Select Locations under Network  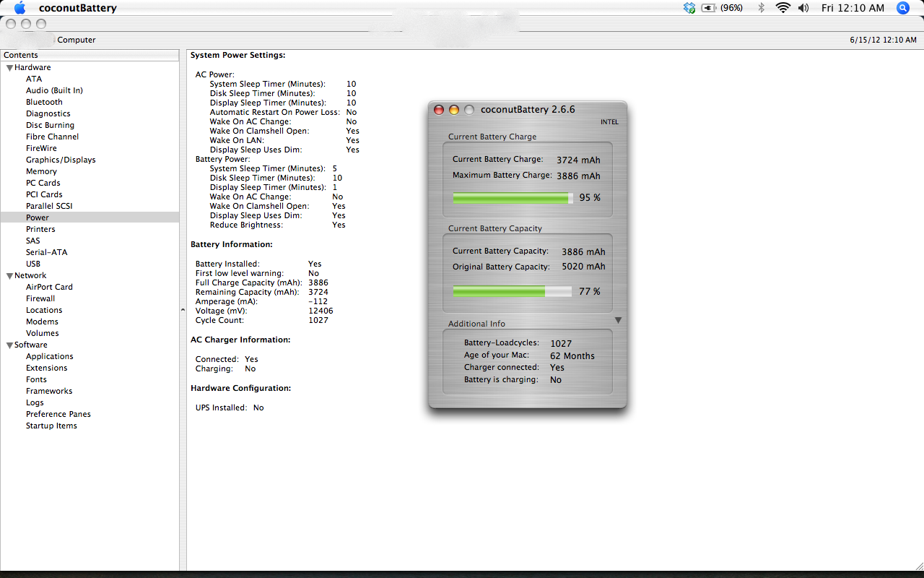44,310
